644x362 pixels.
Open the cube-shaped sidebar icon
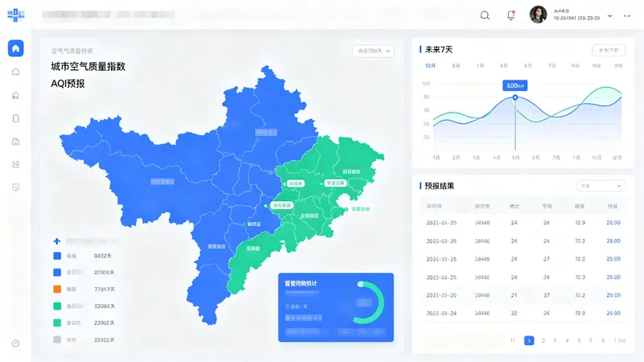point(15,187)
